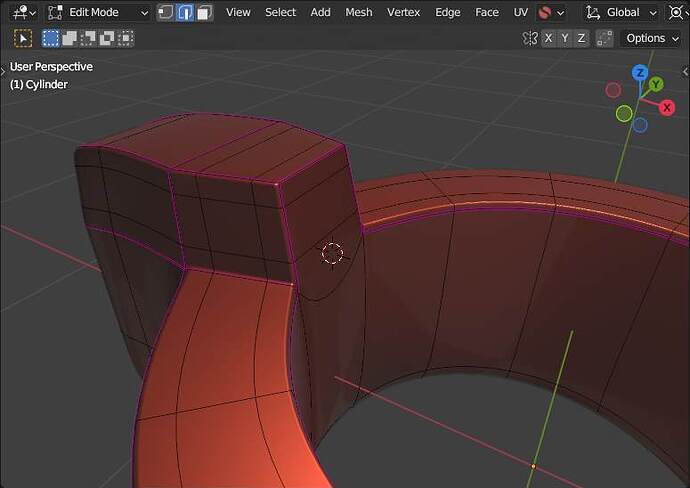This screenshot has height=488, width=690.
Task: Switch to edge select mode
Action: coord(185,12)
